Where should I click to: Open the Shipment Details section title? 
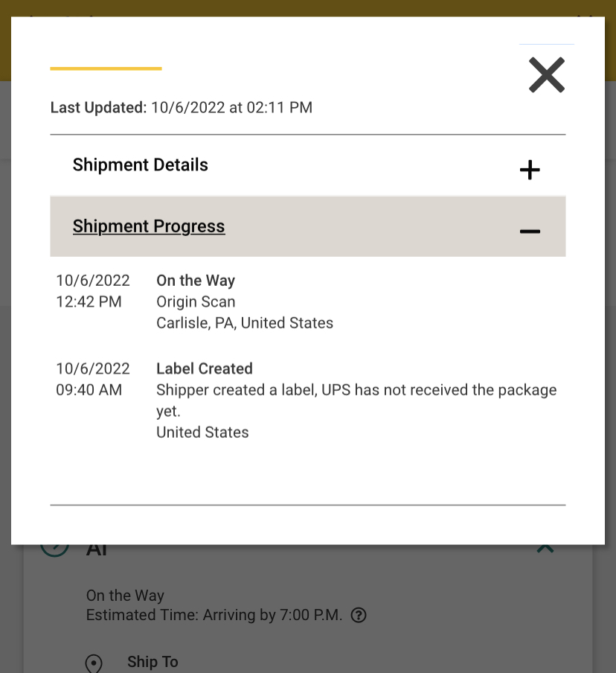point(141,165)
